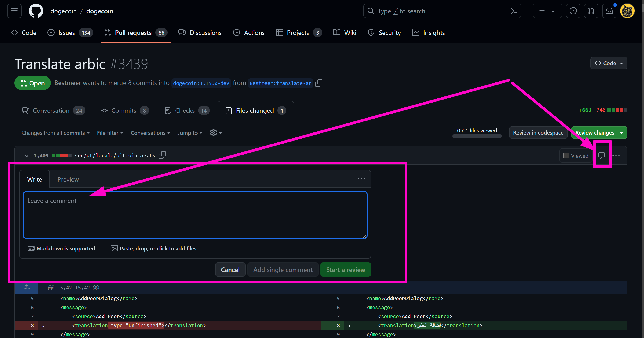This screenshot has width=644, height=338.
Task: Click Add single comment button
Action: click(x=283, y=269)
